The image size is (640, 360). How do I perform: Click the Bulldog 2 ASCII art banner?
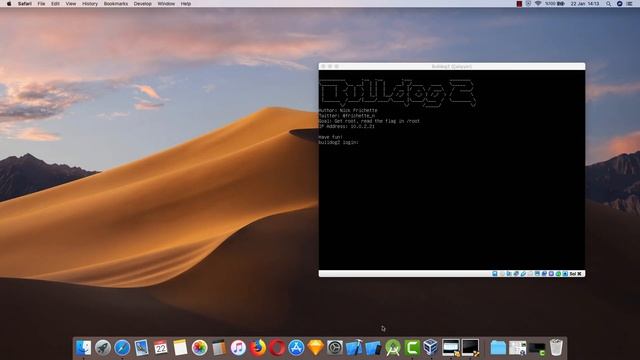398,93
